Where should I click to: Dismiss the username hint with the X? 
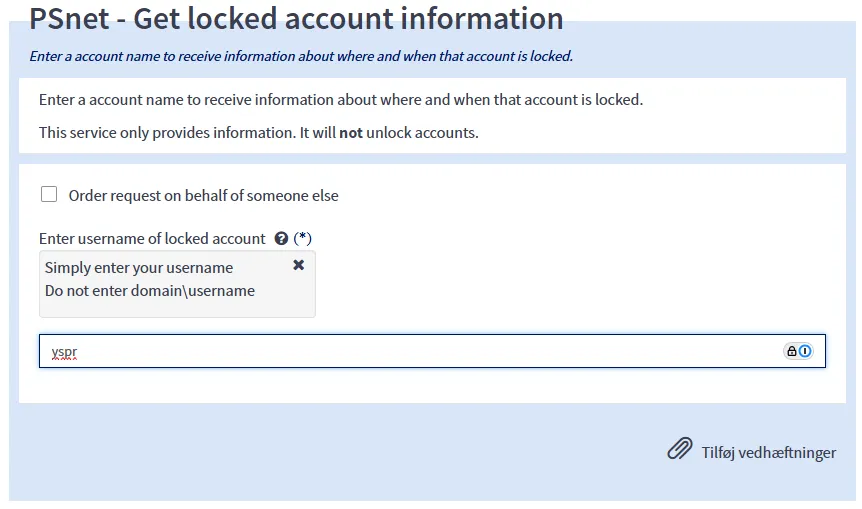pyautogui.click(x=298, y=265)
